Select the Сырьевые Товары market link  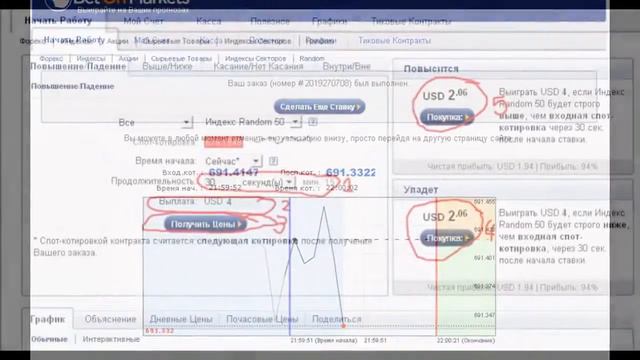[x=181, y=59]
